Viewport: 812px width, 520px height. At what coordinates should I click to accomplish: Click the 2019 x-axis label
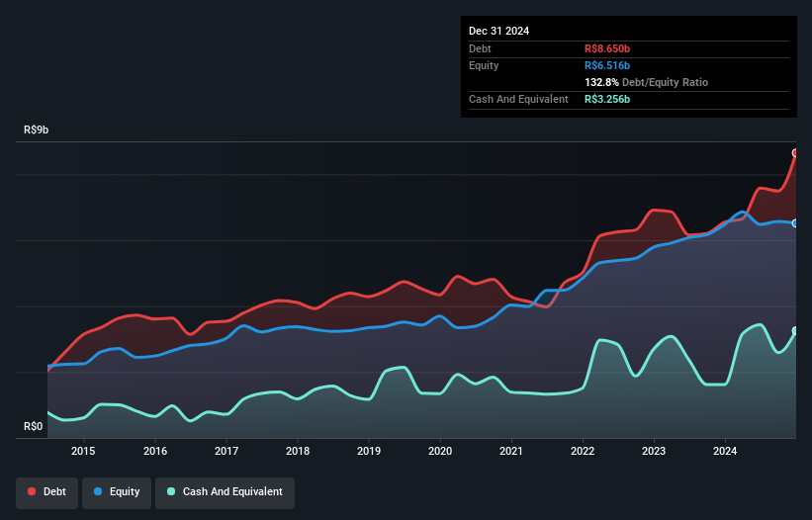coord(369,451)
